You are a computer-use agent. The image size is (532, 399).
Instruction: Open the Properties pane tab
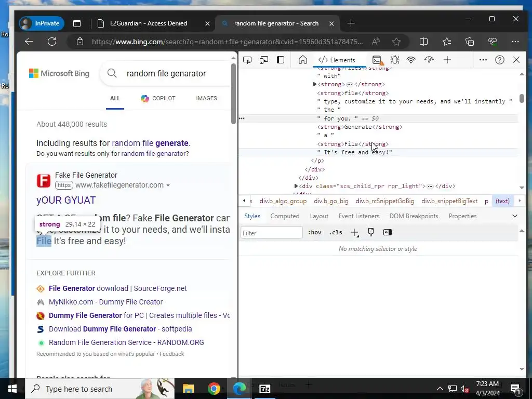(x=462, y=216)
